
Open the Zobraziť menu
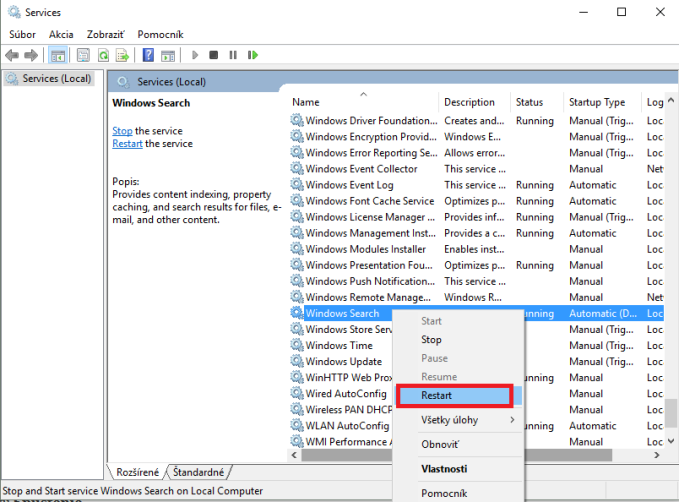click(106, 34)
